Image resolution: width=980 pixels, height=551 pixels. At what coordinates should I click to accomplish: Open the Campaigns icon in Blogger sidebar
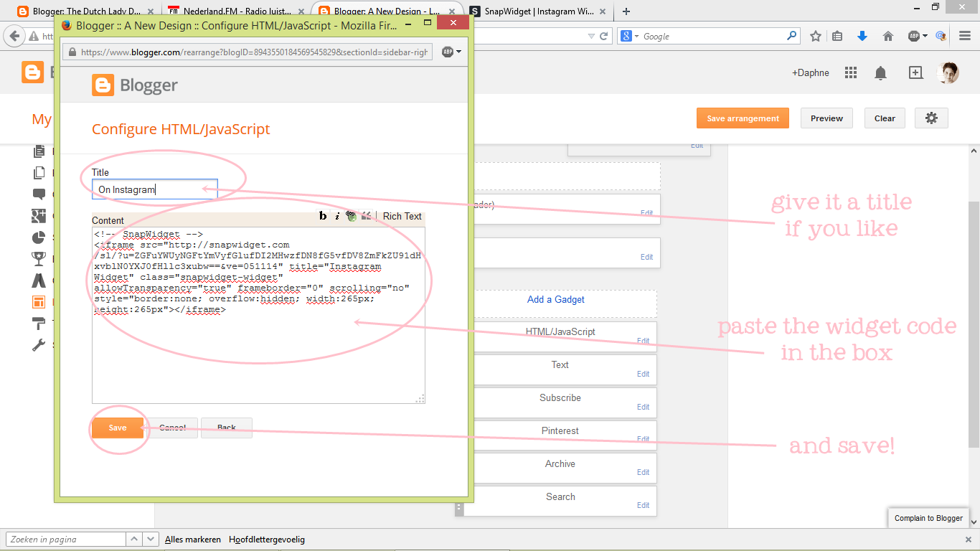coord(39,280)
